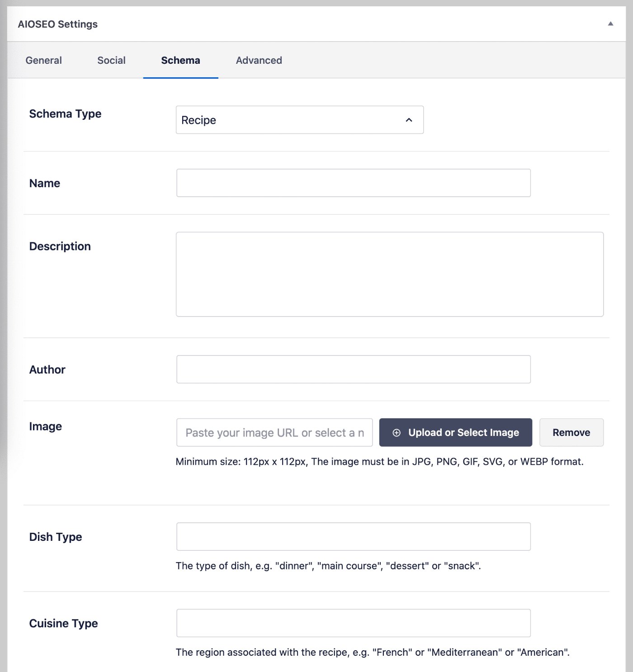Focus the Dish Type input field
The image size is (633, 672).
pos(354,536)
